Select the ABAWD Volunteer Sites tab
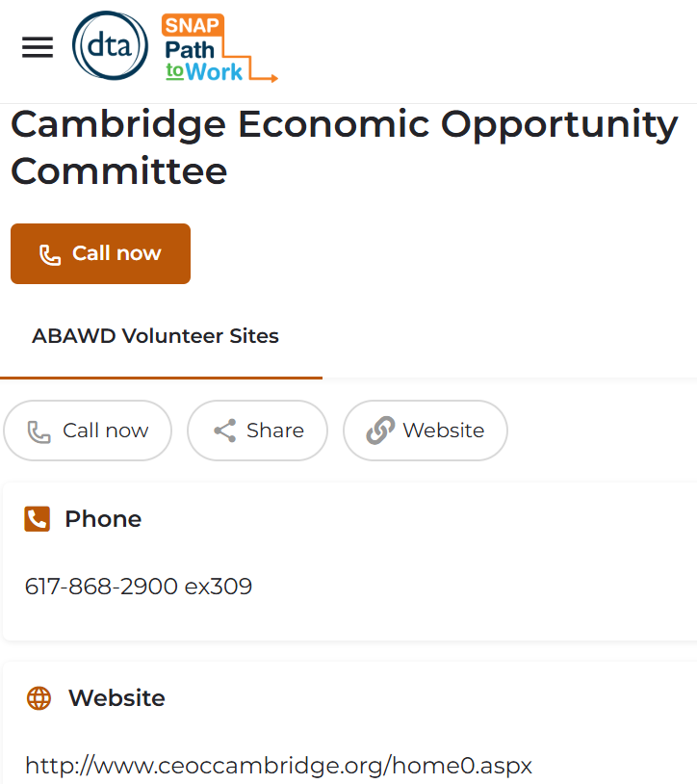 155,336
